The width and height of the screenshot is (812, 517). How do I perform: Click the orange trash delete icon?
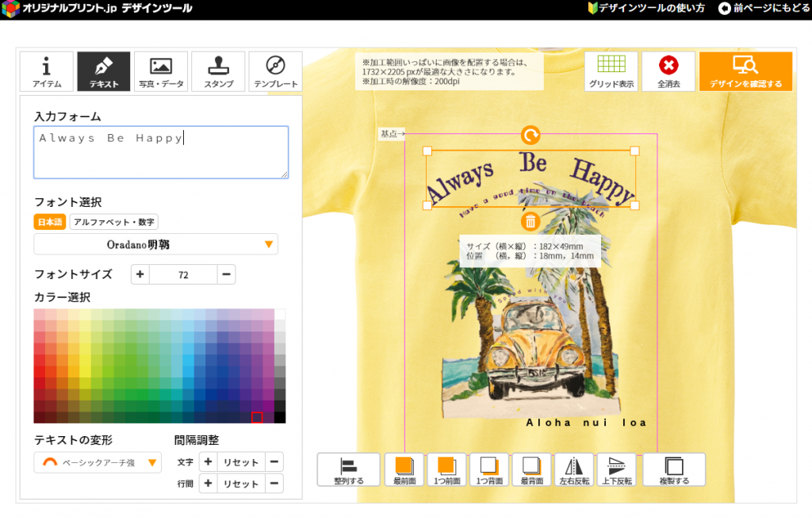[530, 222]
